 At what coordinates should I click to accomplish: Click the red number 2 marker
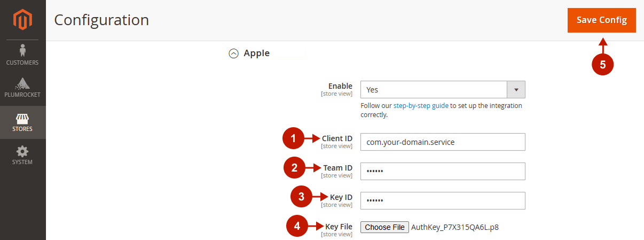click(294, 169)
